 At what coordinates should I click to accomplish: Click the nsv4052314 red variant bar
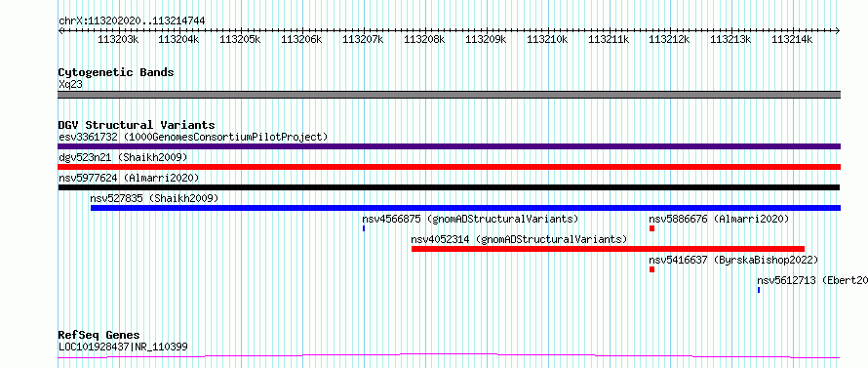(x=608, y=249)
